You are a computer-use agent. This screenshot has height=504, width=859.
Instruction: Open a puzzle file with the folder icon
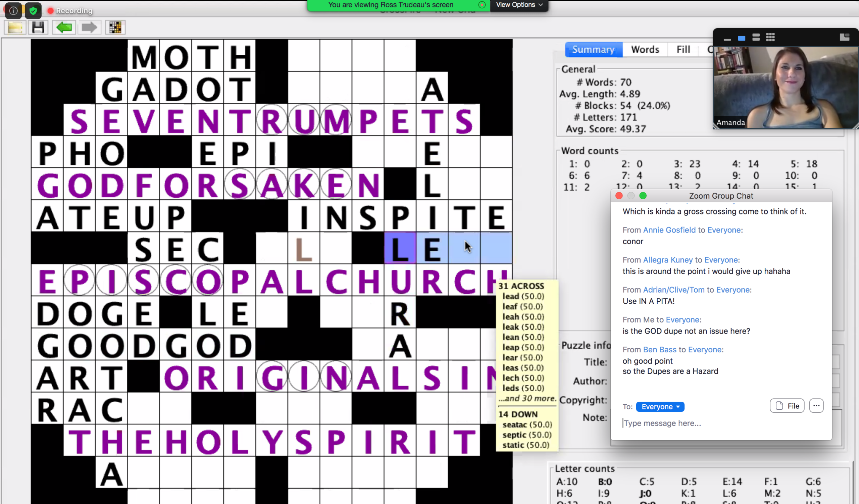coord(14,27)
